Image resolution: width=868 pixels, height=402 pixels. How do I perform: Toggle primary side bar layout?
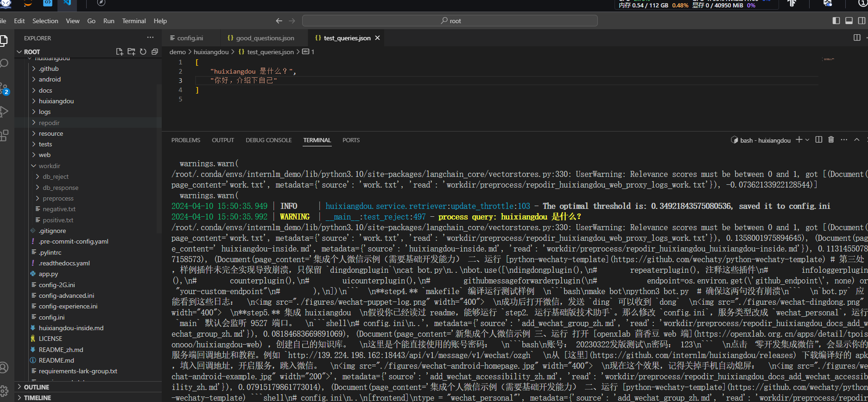836,20
